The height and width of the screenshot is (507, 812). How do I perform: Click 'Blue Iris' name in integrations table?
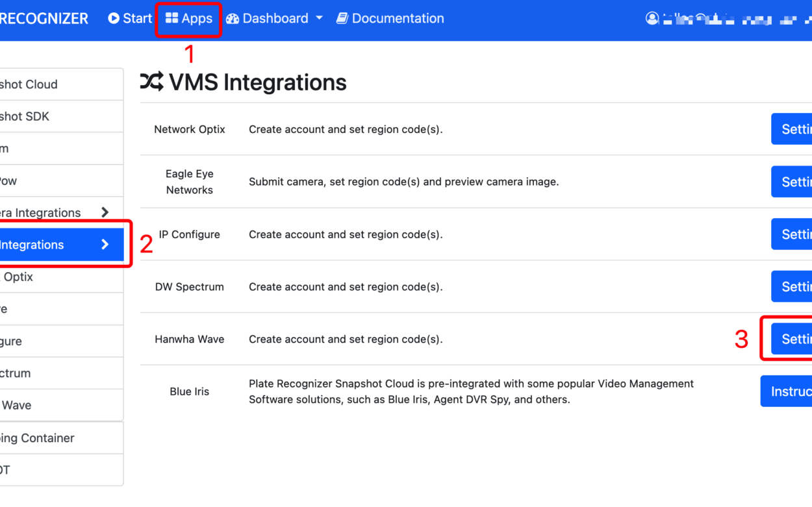click(x=190, y=391)
